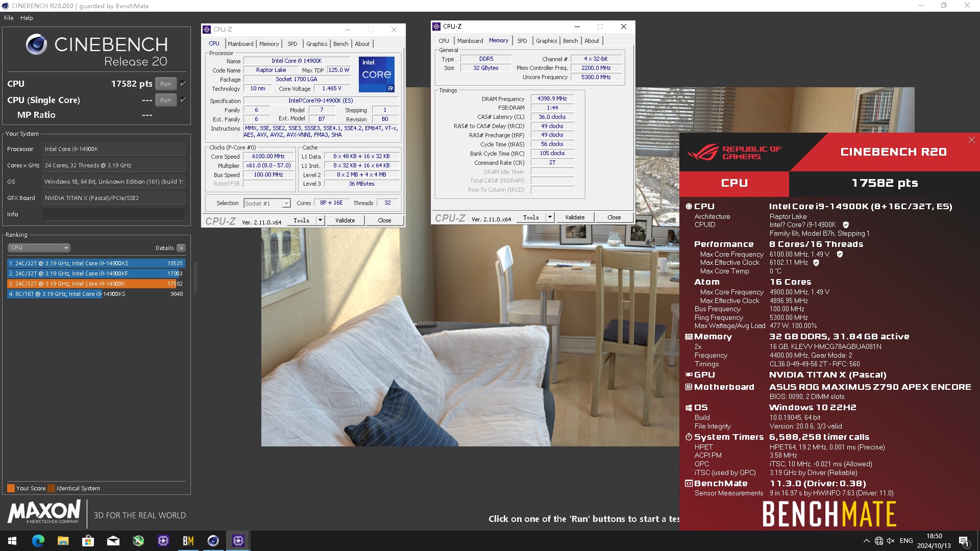
Task: Launch Microsoft Edge from the taskbar
Action: click(38, 541)
